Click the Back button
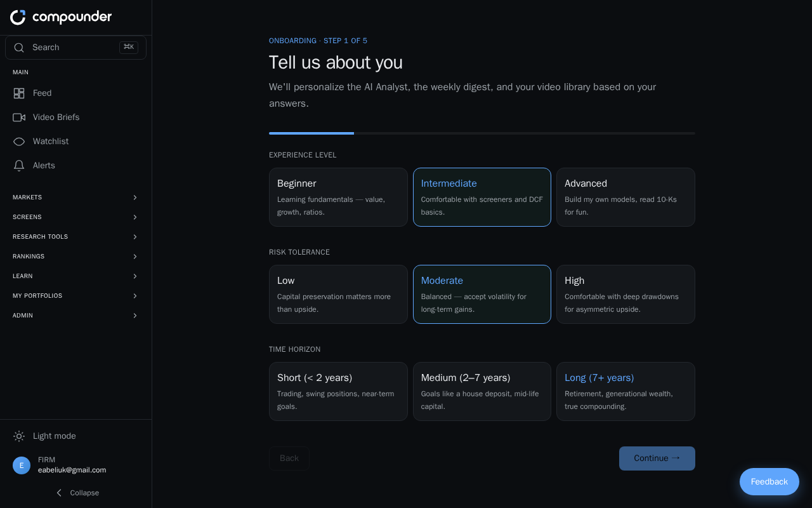This screenshot has height=508, width=812. [289, 458]
